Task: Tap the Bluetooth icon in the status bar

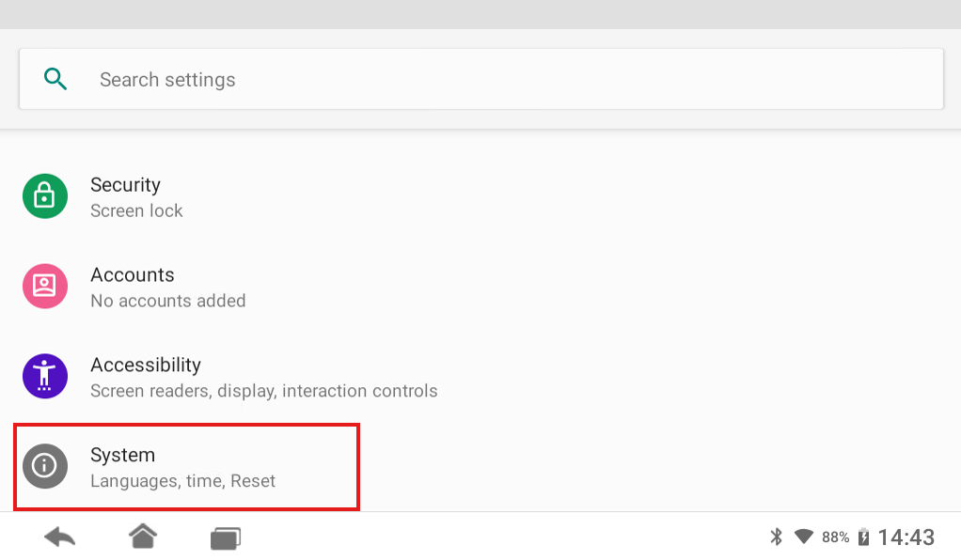Action: coord(777,537)
